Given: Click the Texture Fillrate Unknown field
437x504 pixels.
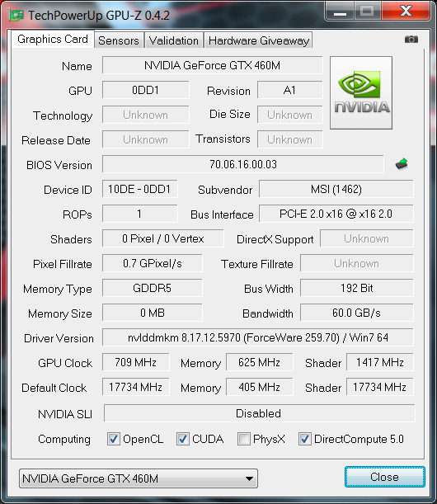Looking at the screenshot, I should [357, 263].
